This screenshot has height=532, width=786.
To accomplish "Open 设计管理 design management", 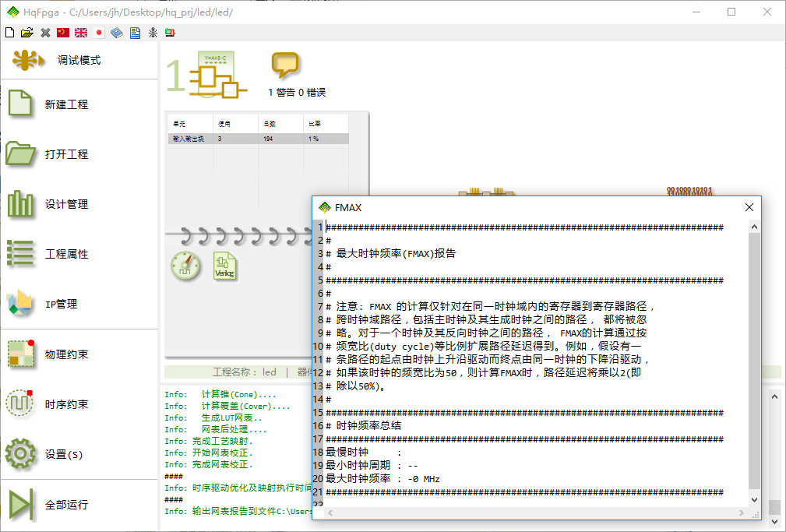I will 66,204.
